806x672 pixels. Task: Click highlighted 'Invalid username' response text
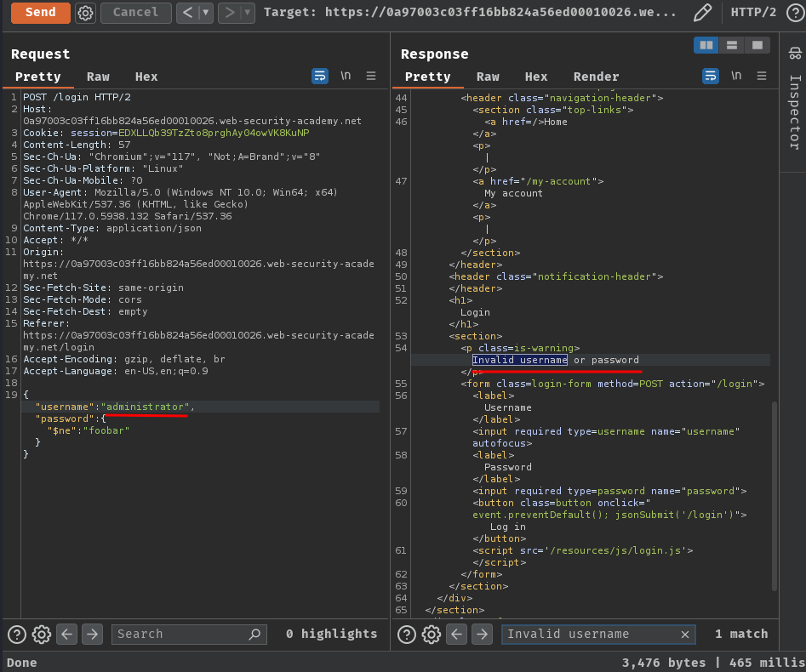[x=520, y=360]
